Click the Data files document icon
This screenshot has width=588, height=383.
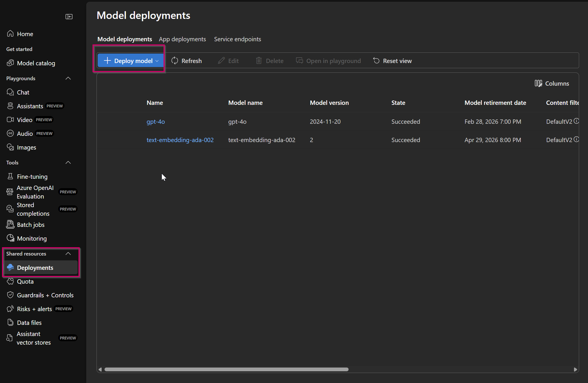[x=10, y=322]
